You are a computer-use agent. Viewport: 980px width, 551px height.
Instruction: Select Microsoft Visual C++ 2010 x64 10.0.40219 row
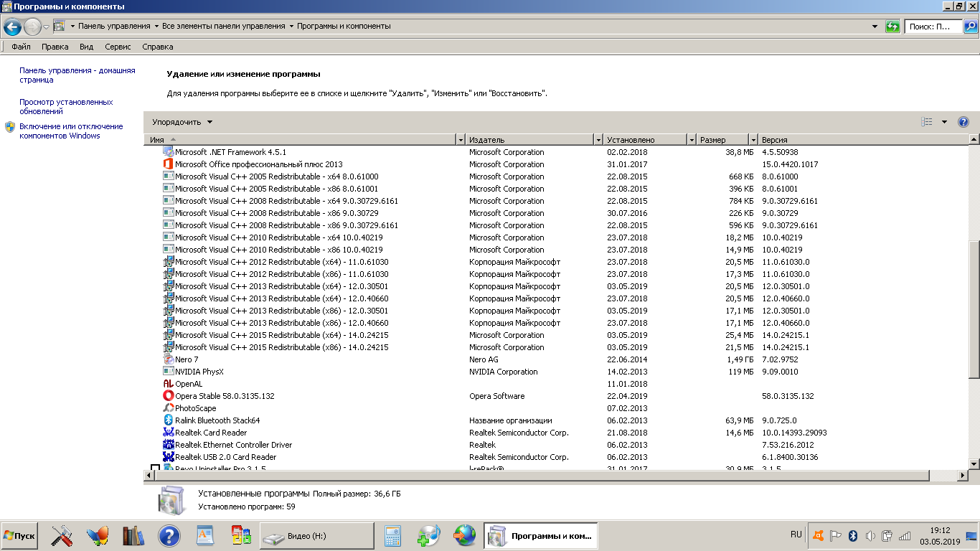555,237
